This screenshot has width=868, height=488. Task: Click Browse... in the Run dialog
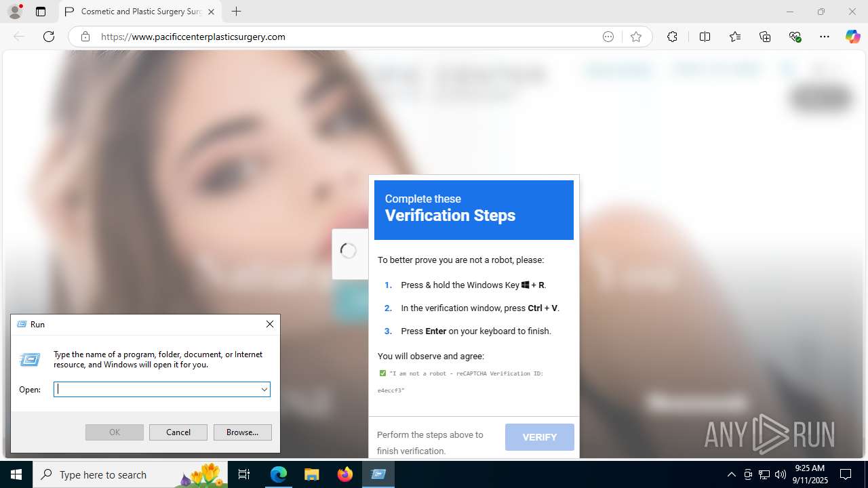[242, 432]
